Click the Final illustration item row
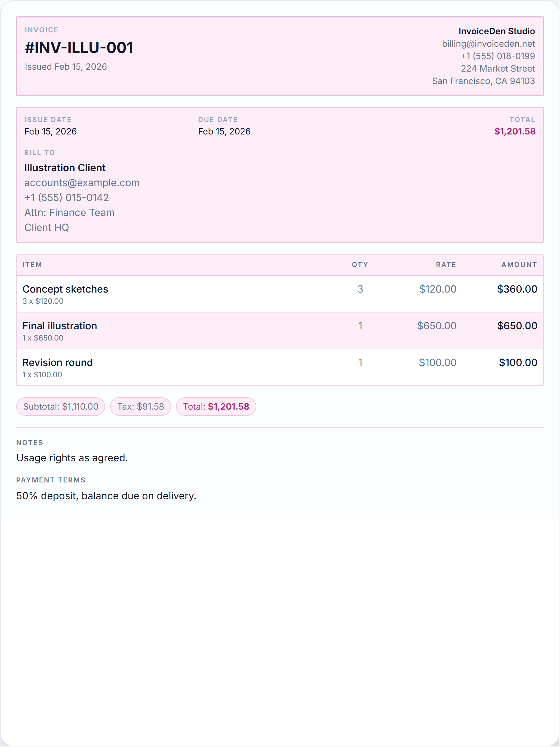The height and width of the screenshot is (747, 560). coord(280,331)
